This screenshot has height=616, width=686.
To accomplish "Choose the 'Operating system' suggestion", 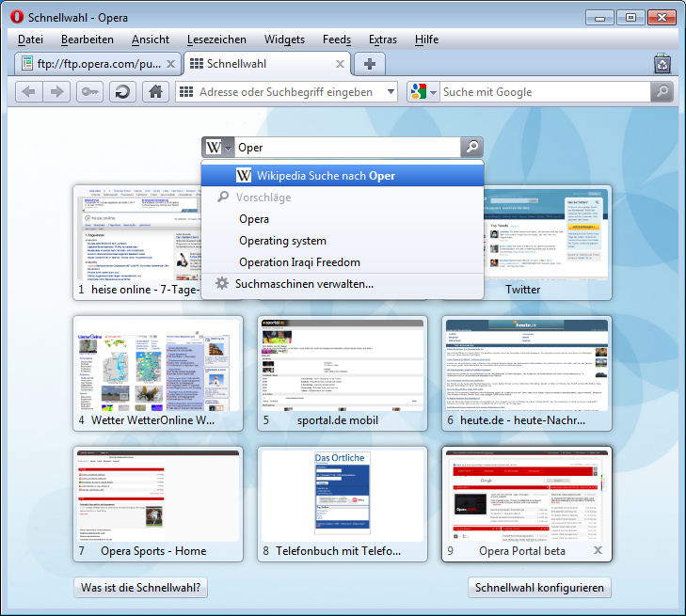I will click(343, 241).
